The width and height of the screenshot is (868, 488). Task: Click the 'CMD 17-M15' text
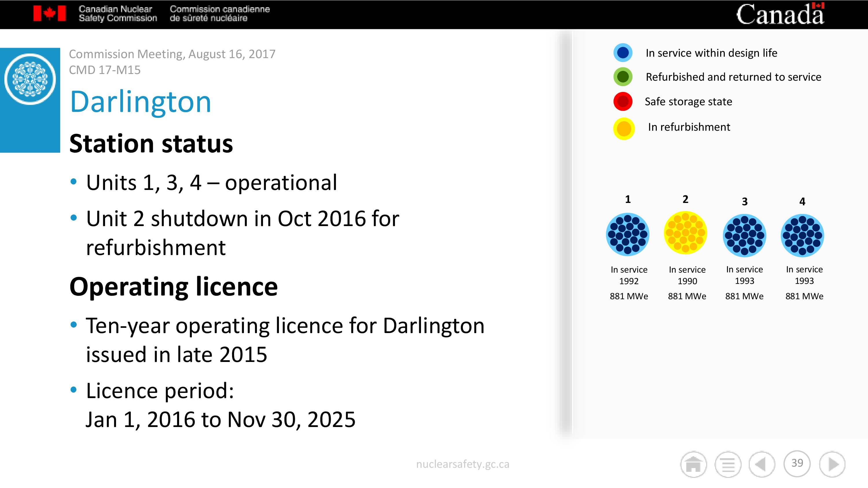pyautogui.click(x=105, y=70)
